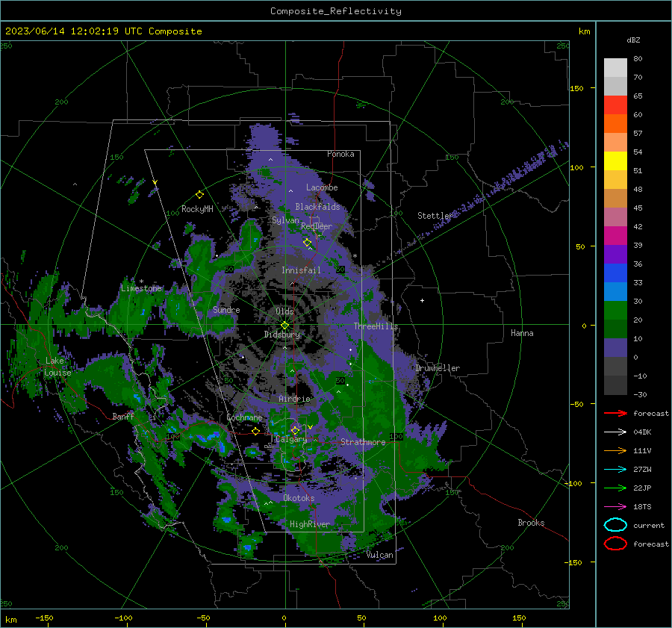This screenshot has width=672, height=628.
Task: Click the Okotoks town label
Action: [x=299, y=498]
